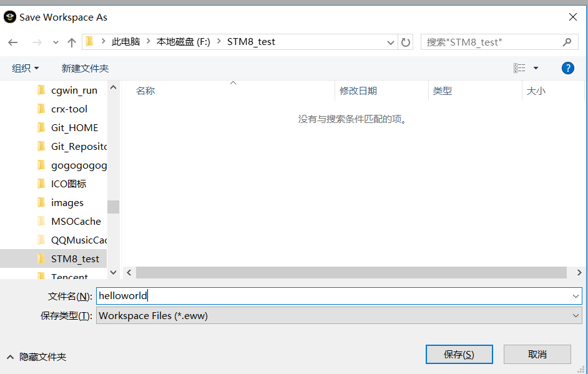Select the images folder in the sidebar
588x374 pixels.
[67, 202]
